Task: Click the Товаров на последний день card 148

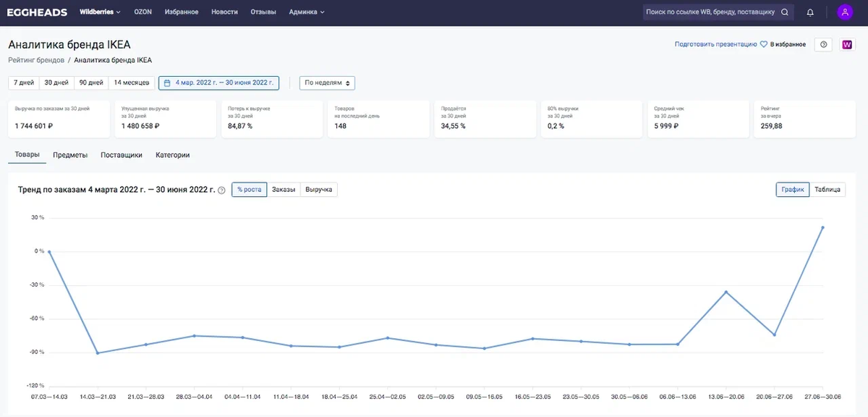Action: click(x=378, y=119)
